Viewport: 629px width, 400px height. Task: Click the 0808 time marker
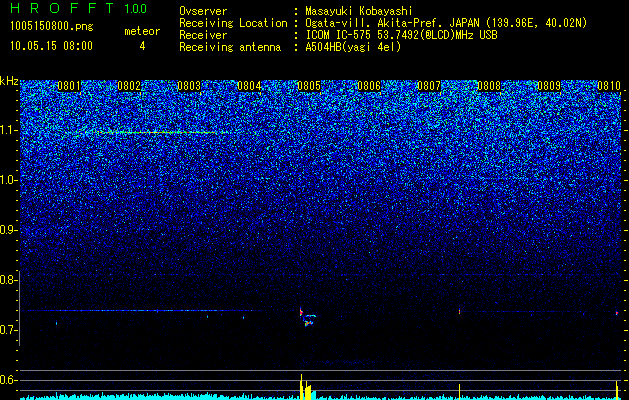click(489, 86)
